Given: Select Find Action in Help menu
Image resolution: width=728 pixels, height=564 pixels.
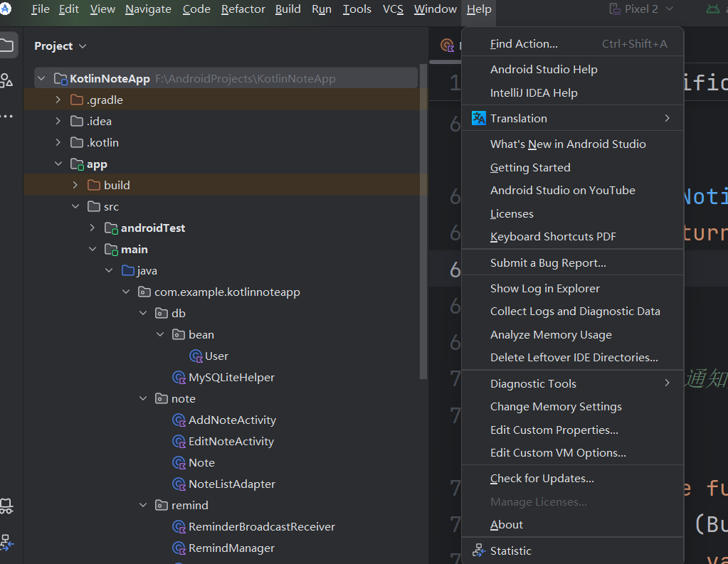Looking at the screenshot, I should pyautogui.click(x=573, y=43).
